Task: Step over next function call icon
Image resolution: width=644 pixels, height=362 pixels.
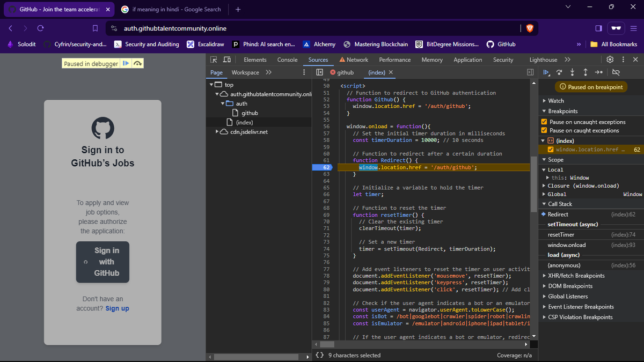Action: tap(559, 72)
